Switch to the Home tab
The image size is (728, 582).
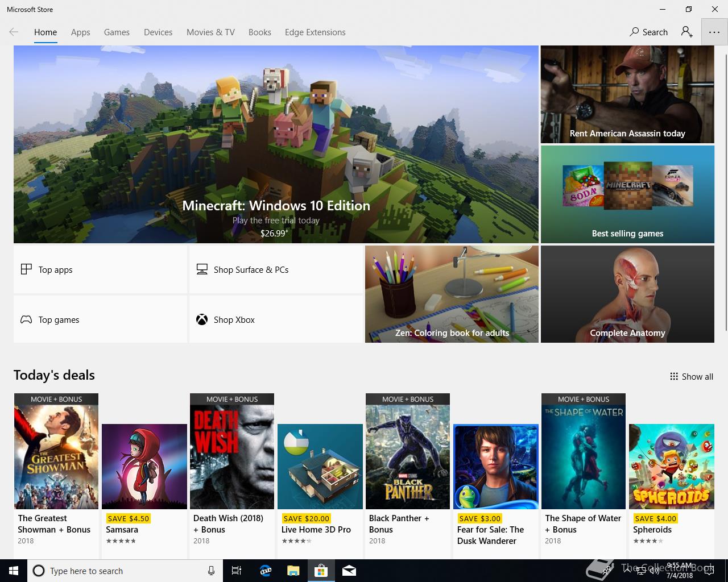pos(45,32)
